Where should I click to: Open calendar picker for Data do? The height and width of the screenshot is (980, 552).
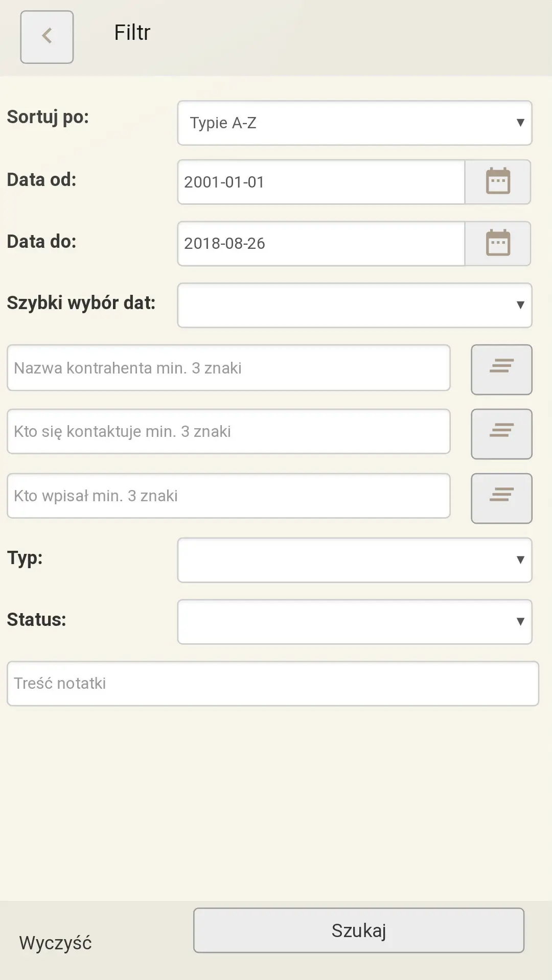point(497,243)
